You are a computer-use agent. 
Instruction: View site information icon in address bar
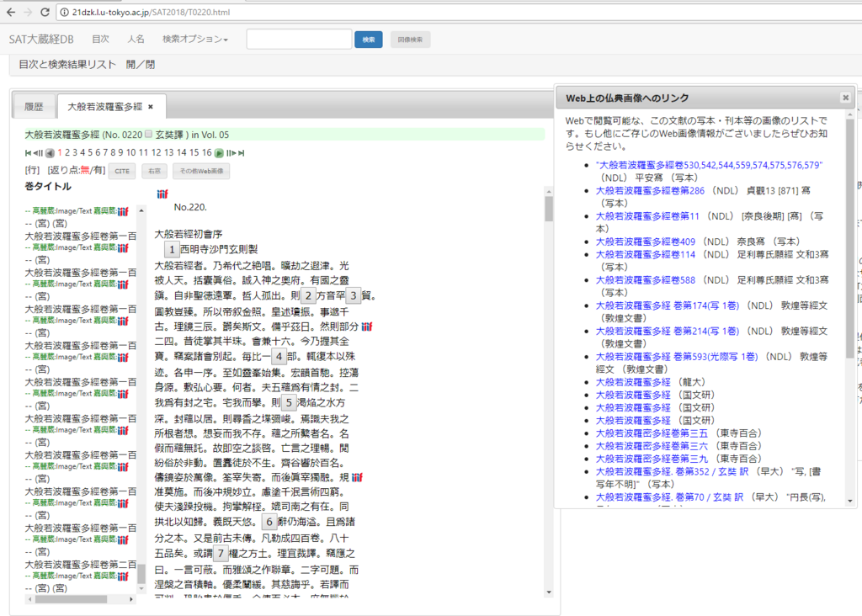tap(64, 12)
